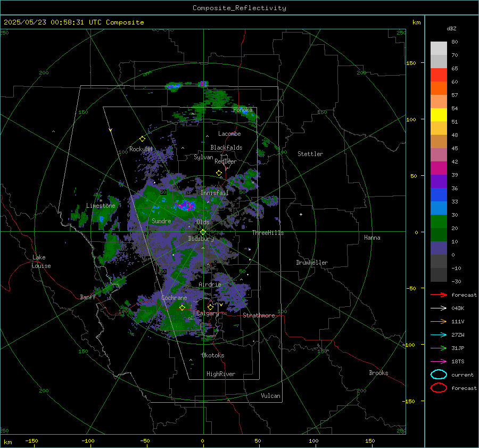Image resolution: width=479 pixels, height=448 pixels.
Task: Click the red forecast ellipse legend icon
Action: 439,388
